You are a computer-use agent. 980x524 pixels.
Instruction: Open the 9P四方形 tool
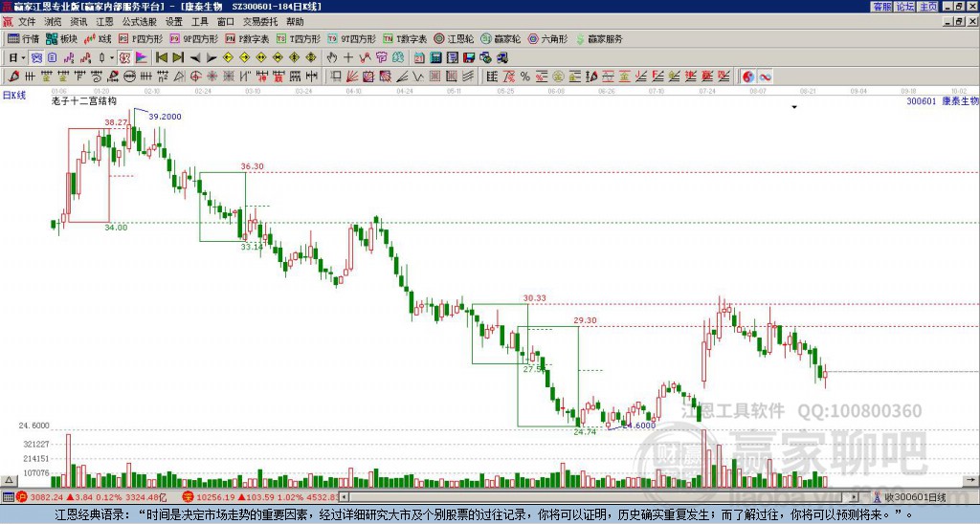(193, 38)
